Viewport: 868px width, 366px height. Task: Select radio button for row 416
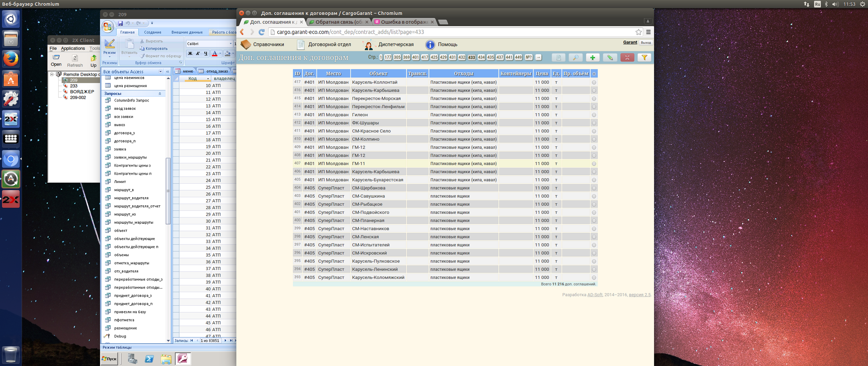[594, 90]
